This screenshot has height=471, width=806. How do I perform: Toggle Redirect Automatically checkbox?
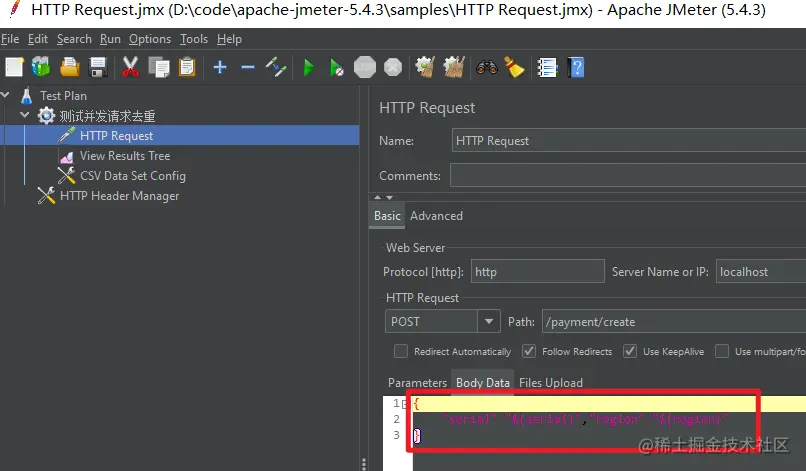point(400,351)
